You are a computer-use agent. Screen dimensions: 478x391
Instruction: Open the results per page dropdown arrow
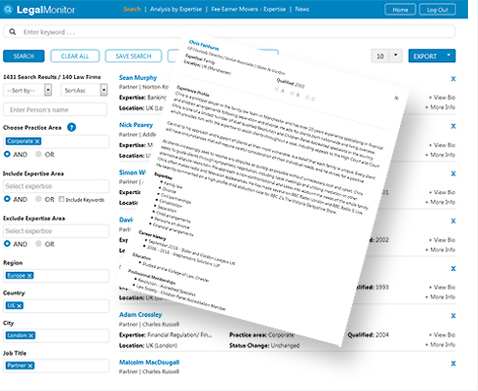coord(396,55)
